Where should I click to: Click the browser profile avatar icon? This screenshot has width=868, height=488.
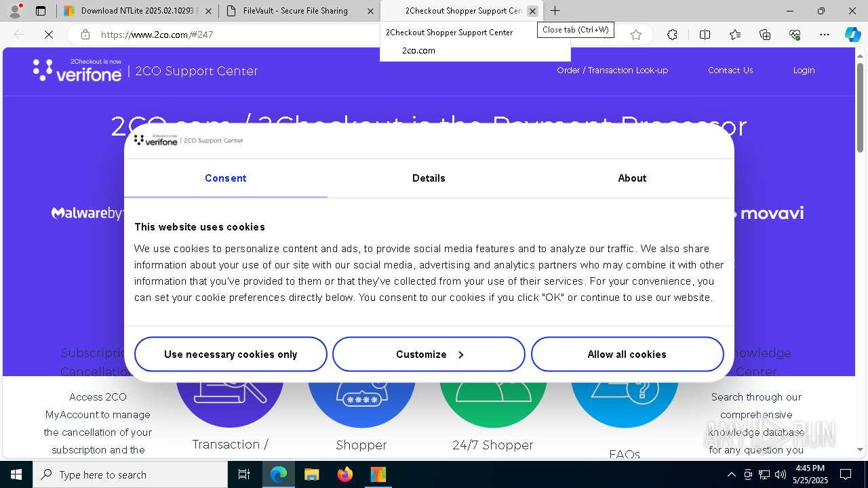[15, 10]
